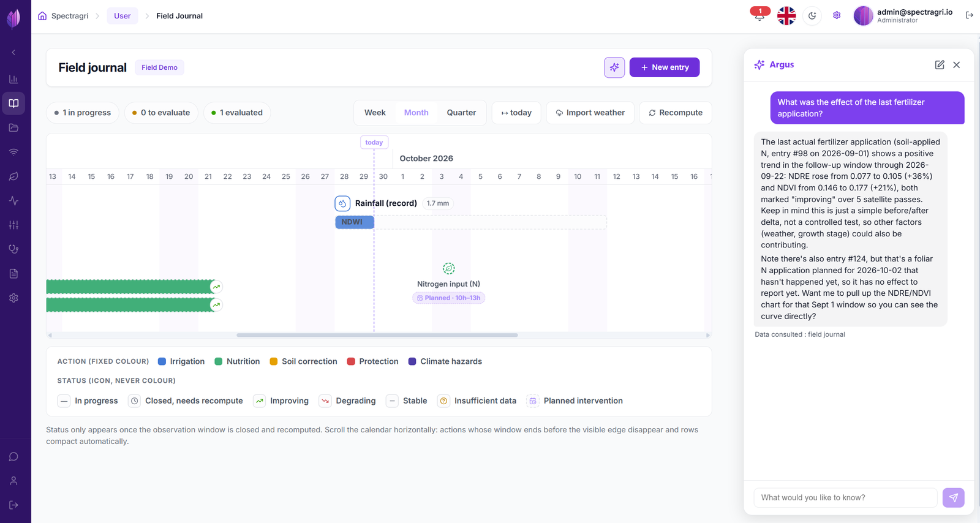Click the Planned · 10h–13h badge
This screenshot has width=980, height=523.
pyautogui.click(x=449, y=298)
